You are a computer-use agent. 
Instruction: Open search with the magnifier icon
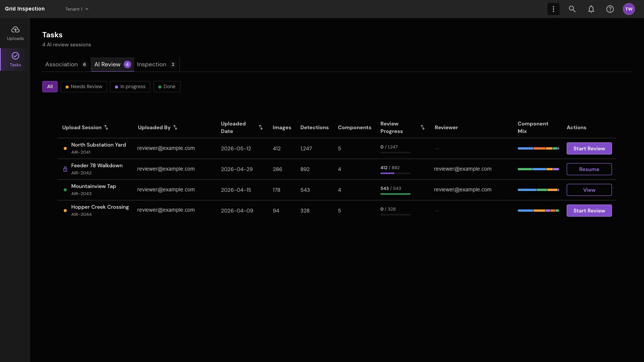pos(572,9)
